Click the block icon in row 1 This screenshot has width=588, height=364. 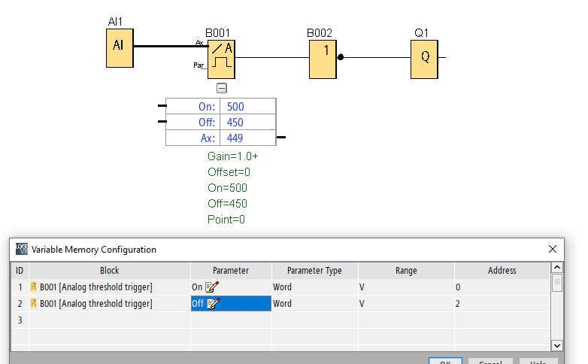34,287
